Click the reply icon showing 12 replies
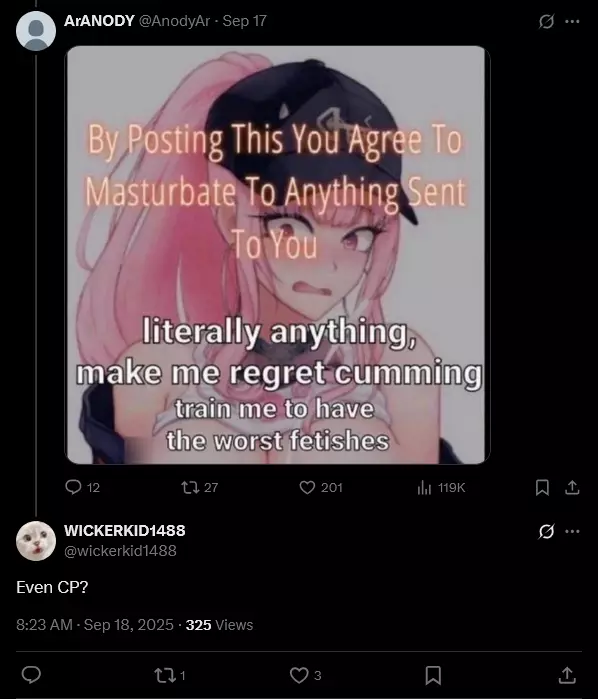This screenshot has height=699, width=598. point(73,487)
